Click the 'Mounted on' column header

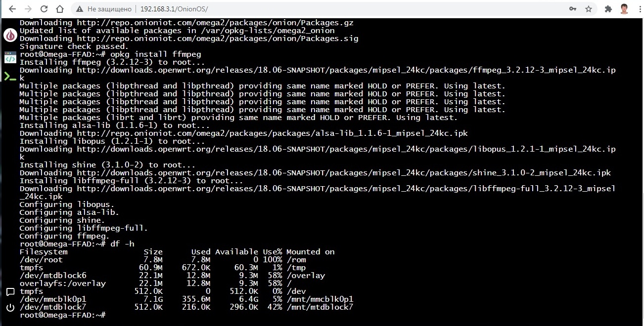click(x=311, y=252)
